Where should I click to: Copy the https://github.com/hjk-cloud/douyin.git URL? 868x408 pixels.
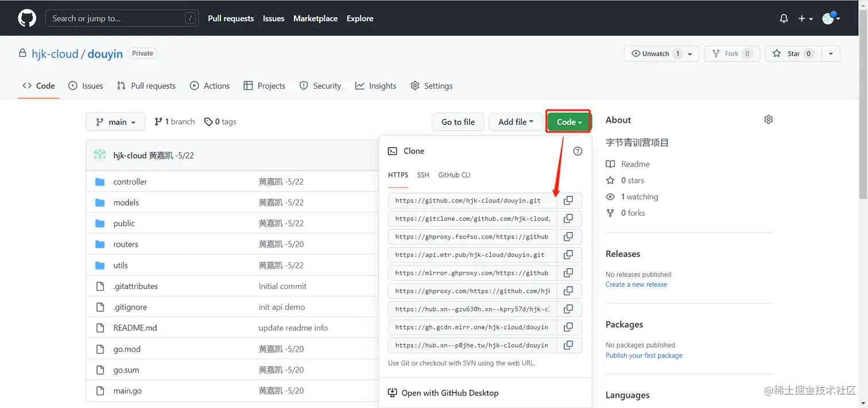(x=568, y=201)
